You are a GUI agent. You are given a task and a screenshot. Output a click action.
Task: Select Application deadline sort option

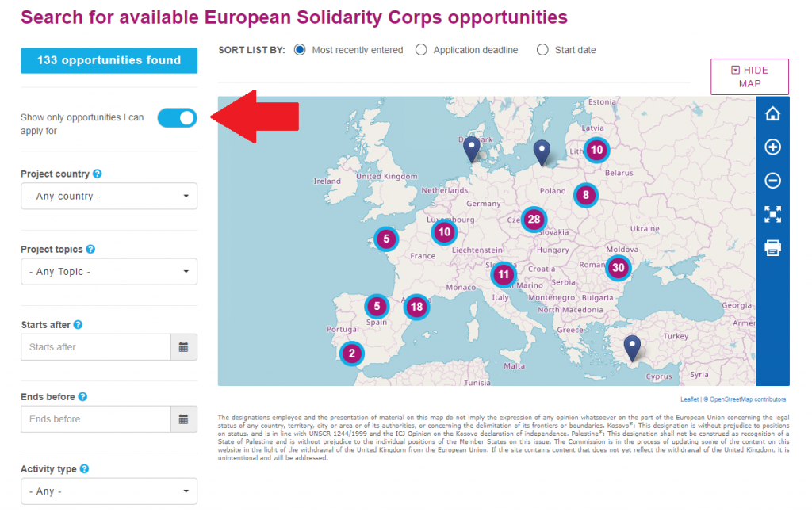[x=421, y=50]
